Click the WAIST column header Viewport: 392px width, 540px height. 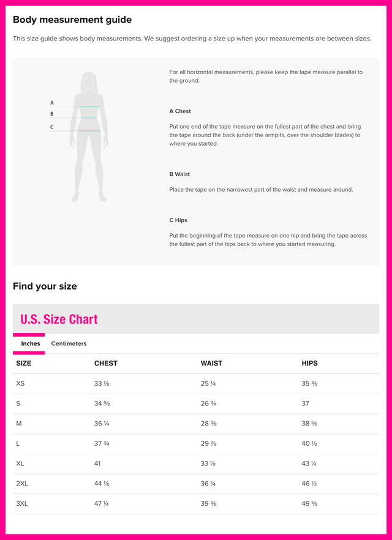211,363
